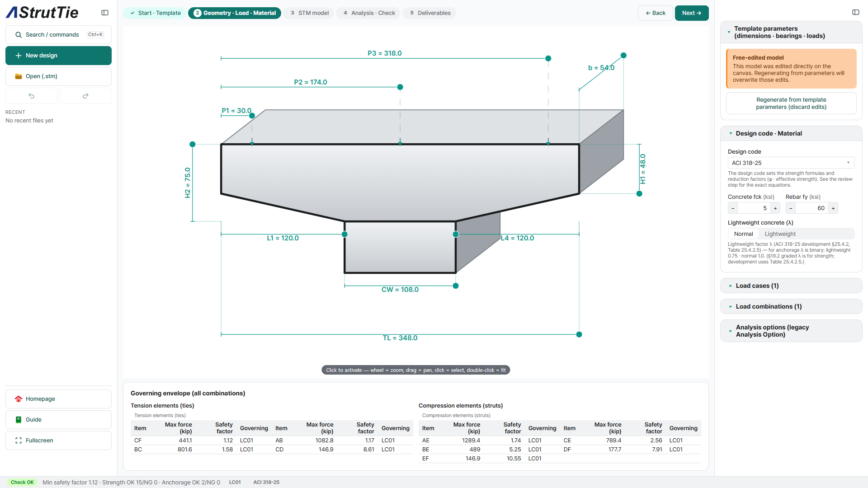Select Lightweight concrete option
This screenshot has height=488, width=868.
[x=780, y=234]
